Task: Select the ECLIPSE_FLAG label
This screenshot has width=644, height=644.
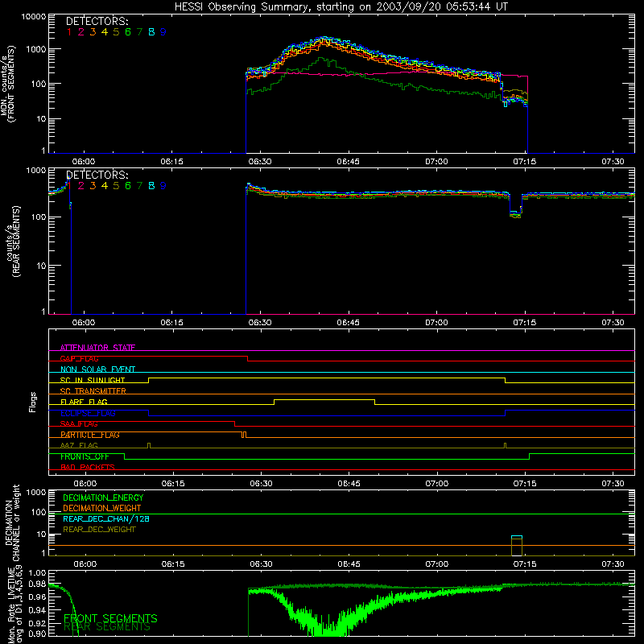Action: point(88,413)
